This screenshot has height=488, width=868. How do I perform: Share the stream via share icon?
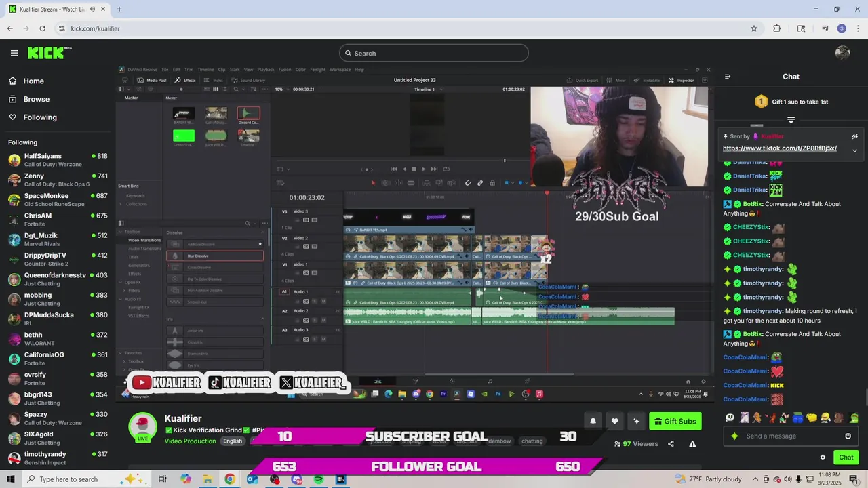(671, 444)
